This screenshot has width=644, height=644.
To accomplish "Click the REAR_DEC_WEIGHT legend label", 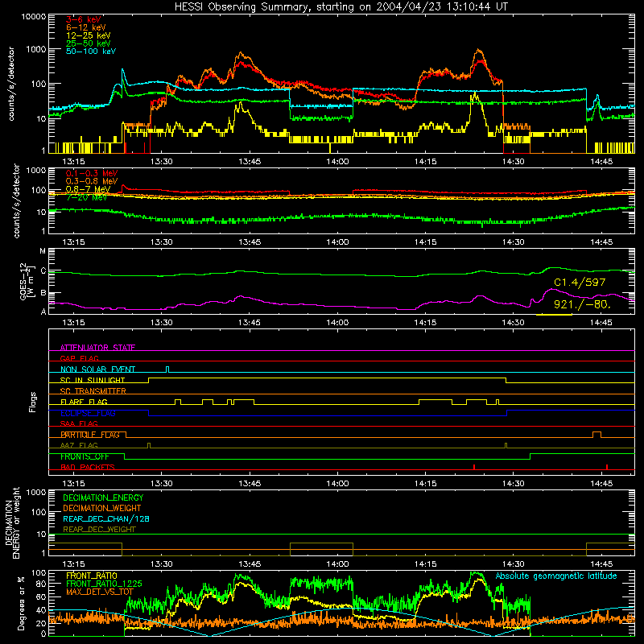I will point(99,530).
